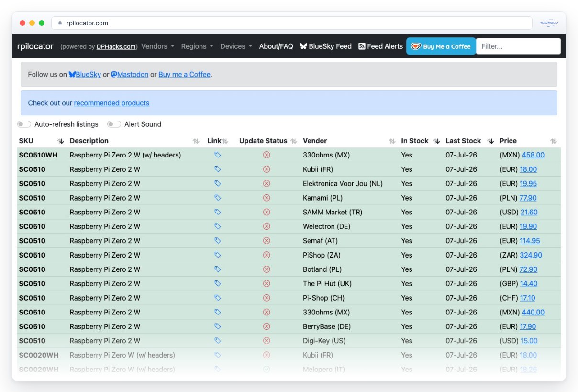Click update status X icon for PiShop (ZA)
Viewport: 578px width, 392px height.
[x=267, y=255]
